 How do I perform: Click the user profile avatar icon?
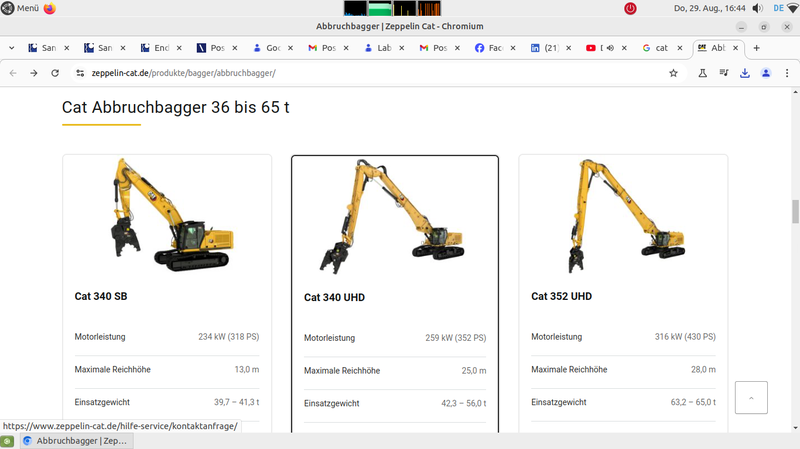(x=766, y=73)
